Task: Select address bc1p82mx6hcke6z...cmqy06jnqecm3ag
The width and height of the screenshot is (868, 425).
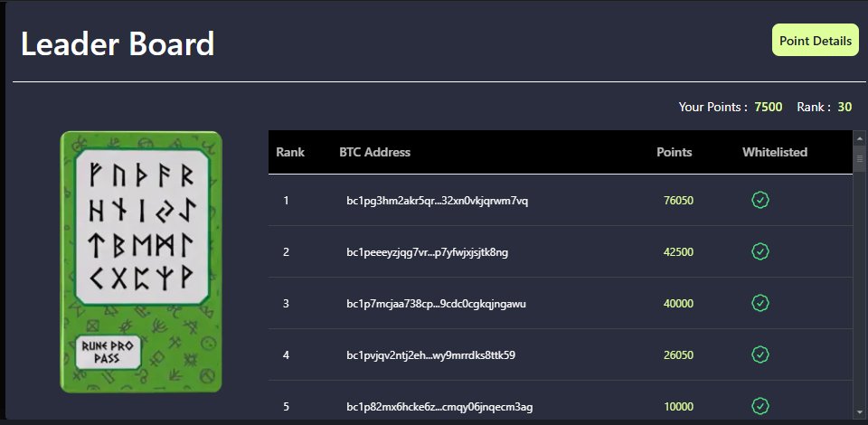Action: [439, 407]
